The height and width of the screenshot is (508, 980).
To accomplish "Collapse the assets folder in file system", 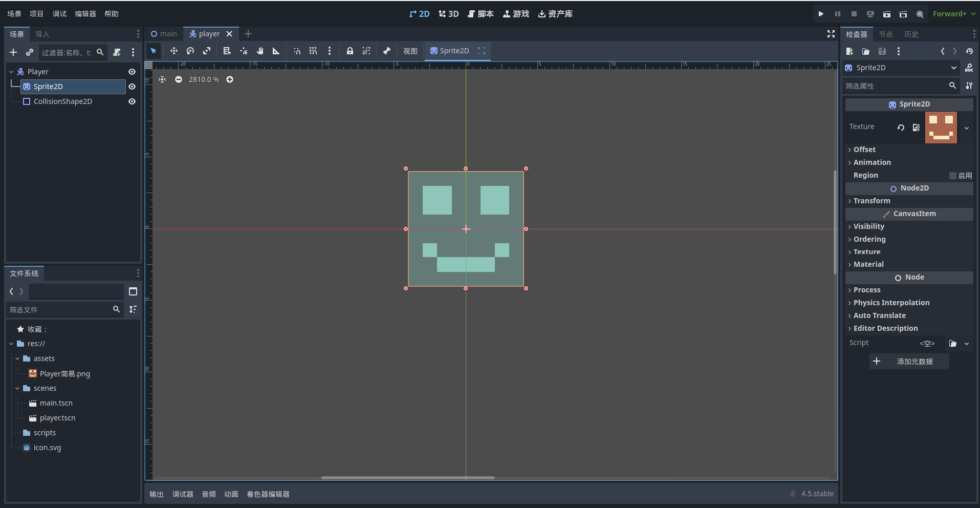I will (17, 358).
